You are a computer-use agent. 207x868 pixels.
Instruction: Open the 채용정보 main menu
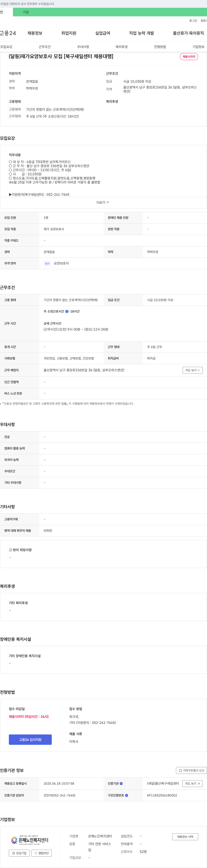tap(35, 33)
